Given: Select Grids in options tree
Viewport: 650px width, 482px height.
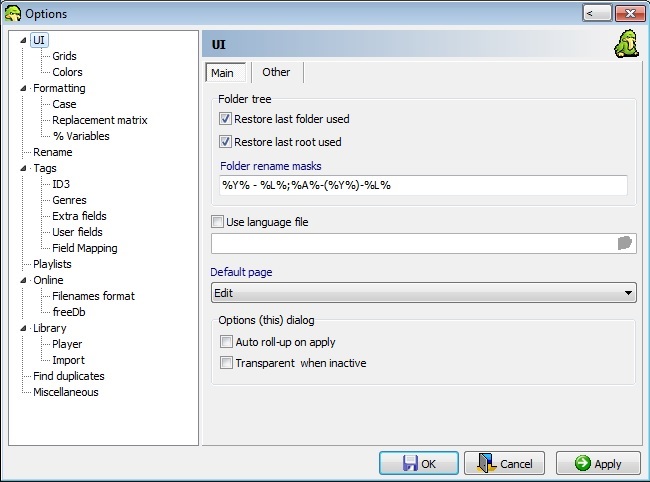Looking at the screenshot, I should pos(64,56).
